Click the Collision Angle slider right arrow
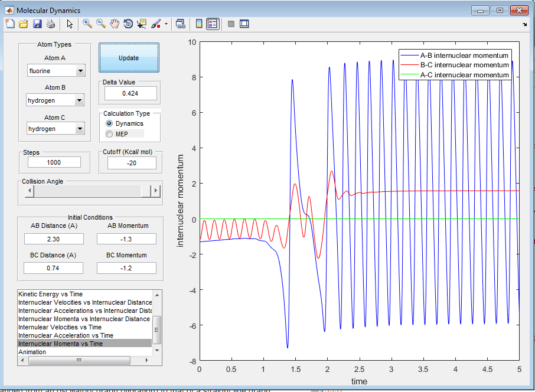Viewport: 535px width, 392px height. click(x=156, y=191)
